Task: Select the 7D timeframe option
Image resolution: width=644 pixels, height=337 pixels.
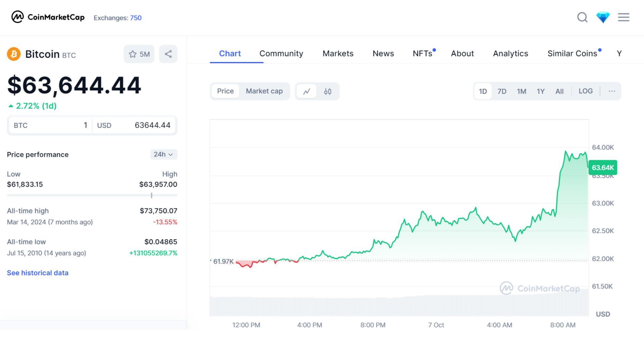Action: click(x=502, y=91)
